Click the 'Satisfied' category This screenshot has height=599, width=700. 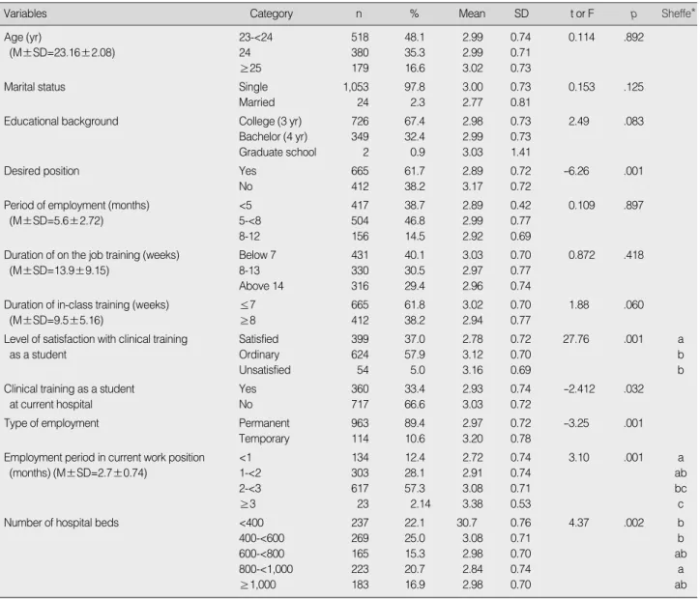tap(258, 339)
